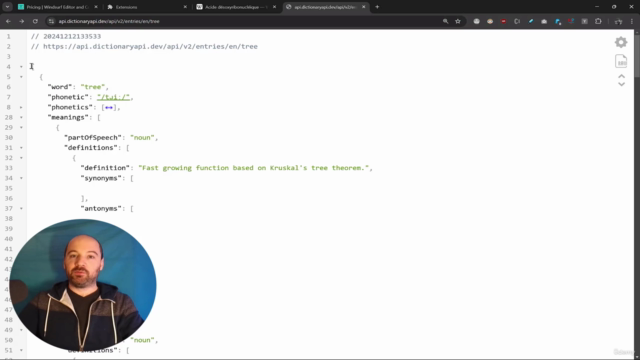The height and width of the screenshot is (360, 640).
Task: Collapse the antonyms array on line 37
Action: pyautogui.click(x=21, y=209)
